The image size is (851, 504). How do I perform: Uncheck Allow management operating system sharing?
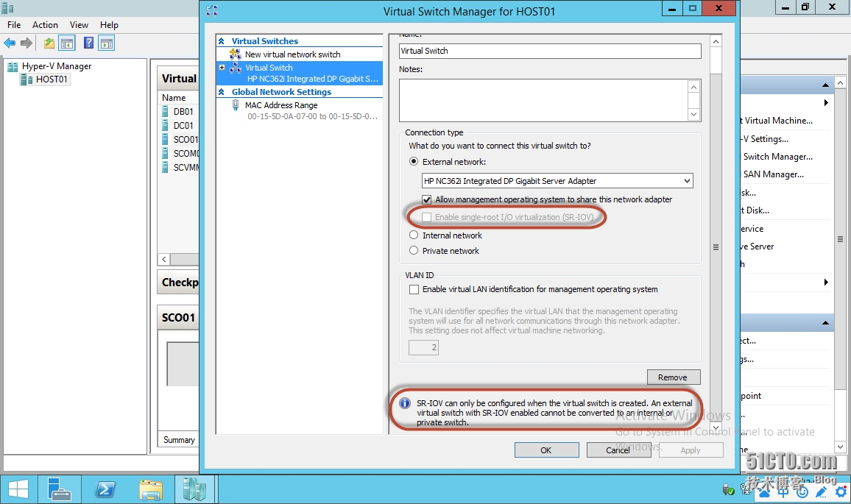[426, 199]
